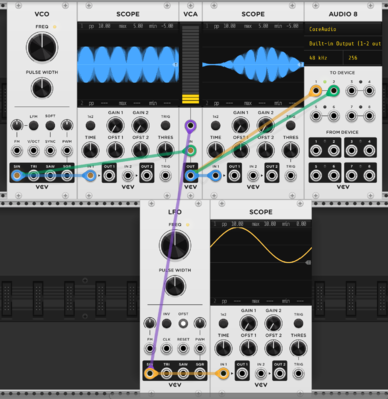Open the 256 block size dropdown
This screenshot has height=399, width=388.
pos(363,58)
